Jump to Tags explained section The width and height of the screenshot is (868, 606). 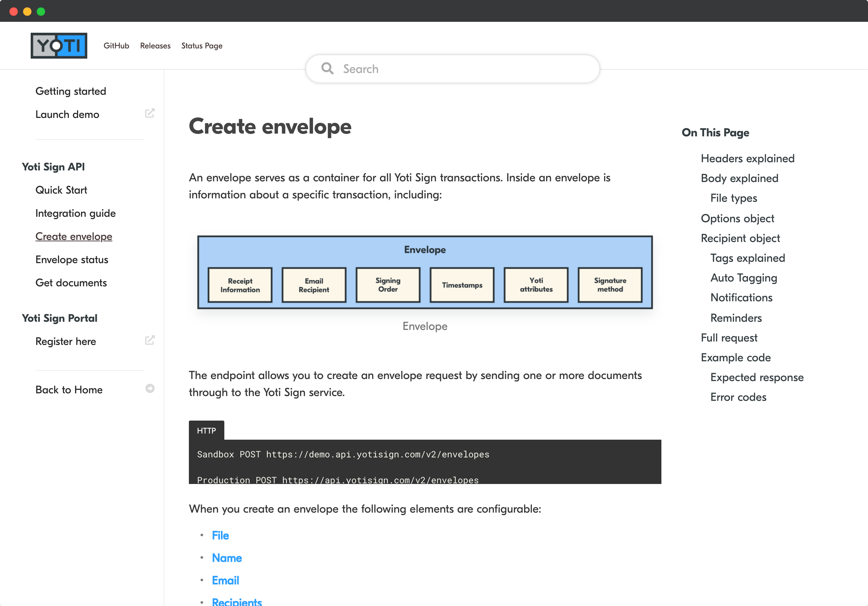[747, 258]
